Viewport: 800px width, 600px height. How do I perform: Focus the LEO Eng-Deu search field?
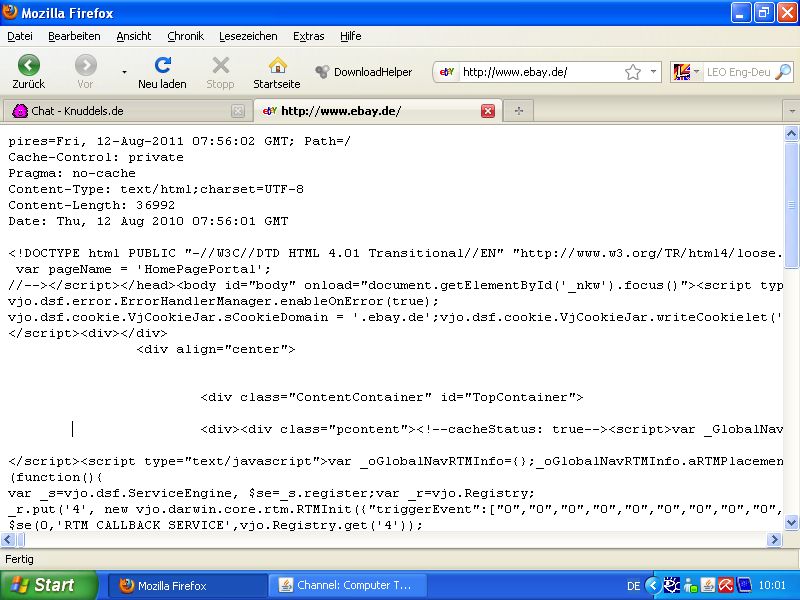pyautogui.click(x=738, y=72)
